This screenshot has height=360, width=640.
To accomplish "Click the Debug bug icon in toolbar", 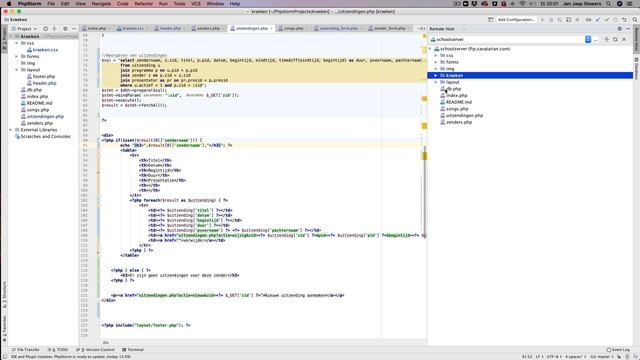I will (551, 20).
